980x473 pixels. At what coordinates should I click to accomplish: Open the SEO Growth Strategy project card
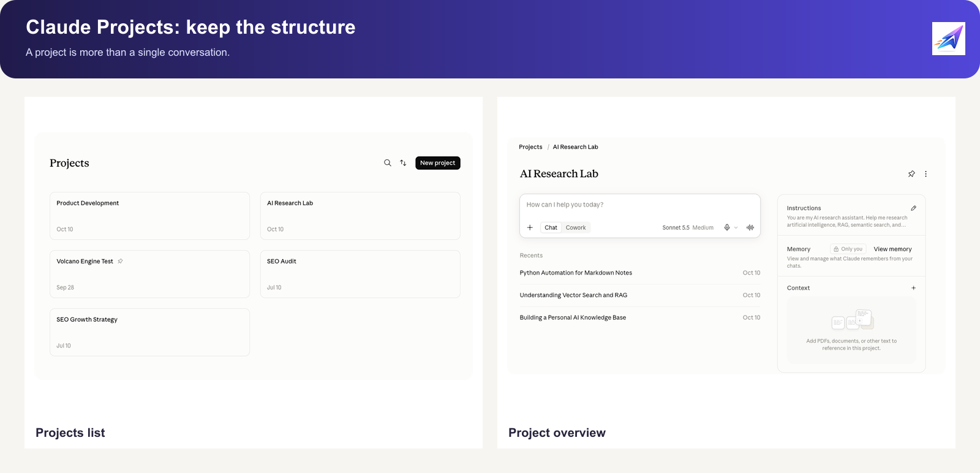coord(149,332)
